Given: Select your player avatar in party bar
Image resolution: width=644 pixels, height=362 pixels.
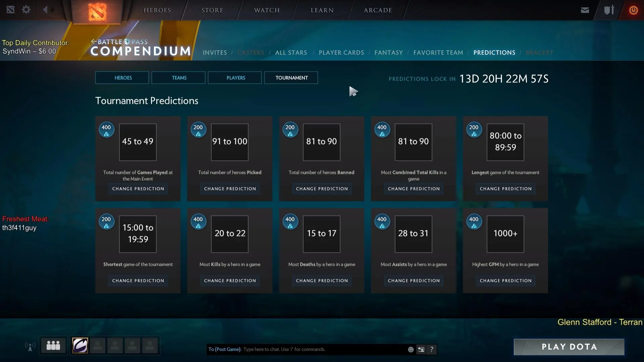Looking at the screenshot, I should pyautogui.click(x=80, y=346).
